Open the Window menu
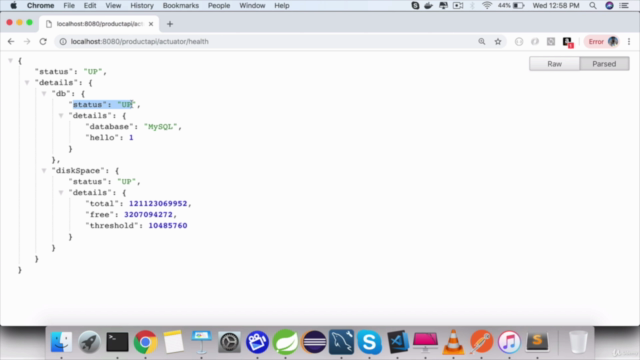Image resolution: width=640 pixels, height=360 pixels. coord(252,6)
